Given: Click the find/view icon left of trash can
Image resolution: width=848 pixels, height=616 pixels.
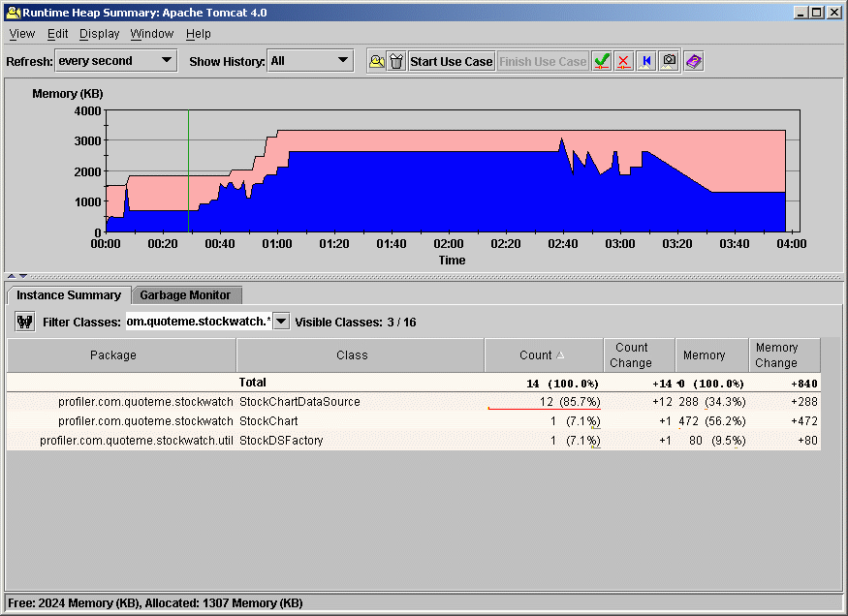Looking at the screenshot, I should click(376, 61).
